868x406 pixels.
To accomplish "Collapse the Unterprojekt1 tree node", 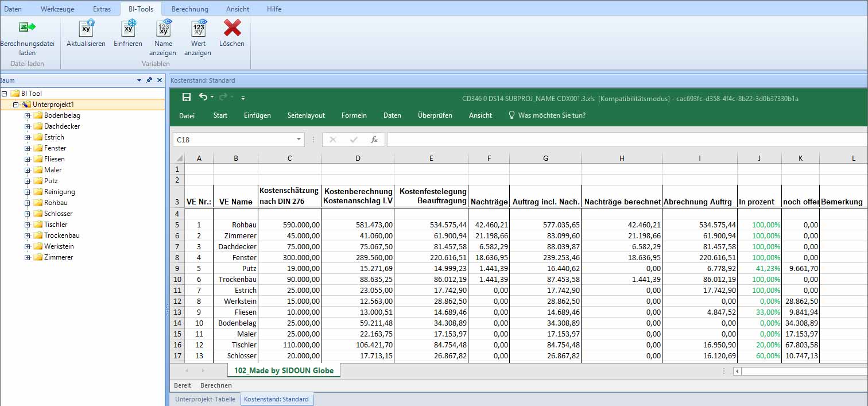I will click(16, 105).
